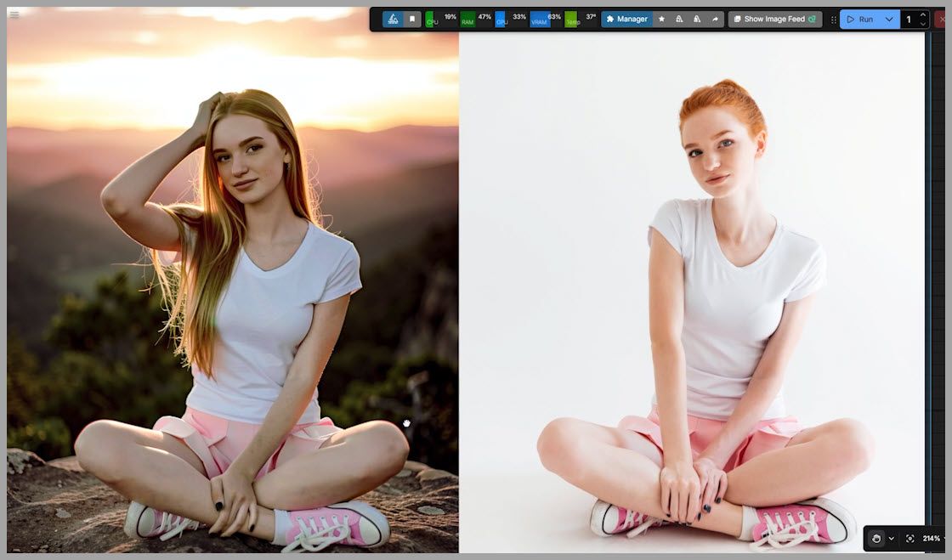Click the star favorites icon

pos(661,19)
